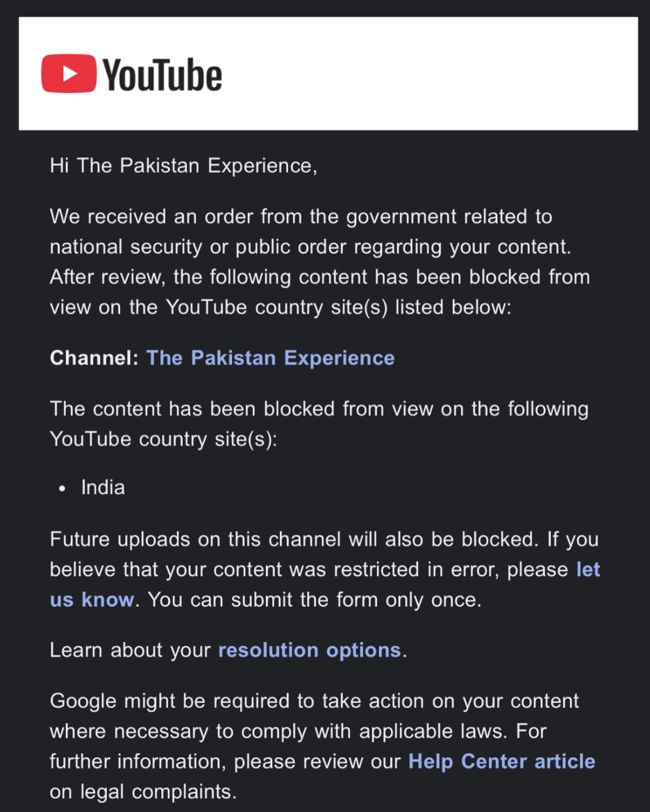This screenshot has width=650, height=812.
Task: Click "After review, the following content" line
Action: click(208, 277)
